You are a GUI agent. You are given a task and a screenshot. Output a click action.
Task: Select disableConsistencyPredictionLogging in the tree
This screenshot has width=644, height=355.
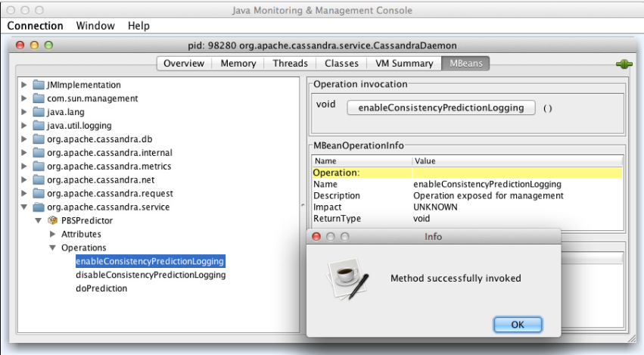click(151, 275)
